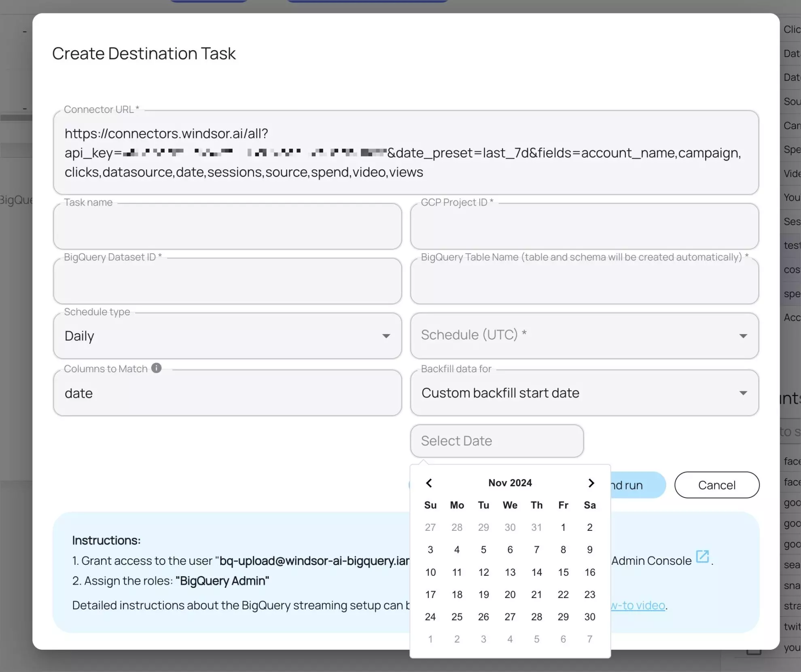Focus the Task name field

(x=227, y=226)
